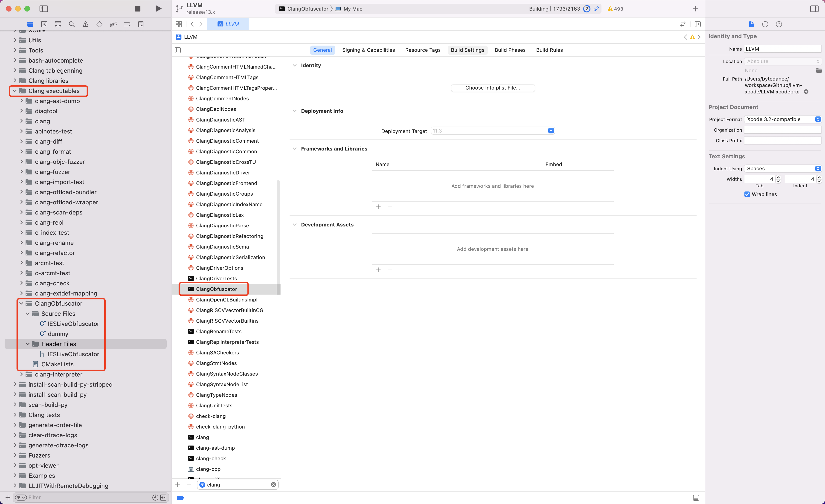Open the Find navigator magnifier icon
This screenshot has height=504, width=825.
[72, 24]
